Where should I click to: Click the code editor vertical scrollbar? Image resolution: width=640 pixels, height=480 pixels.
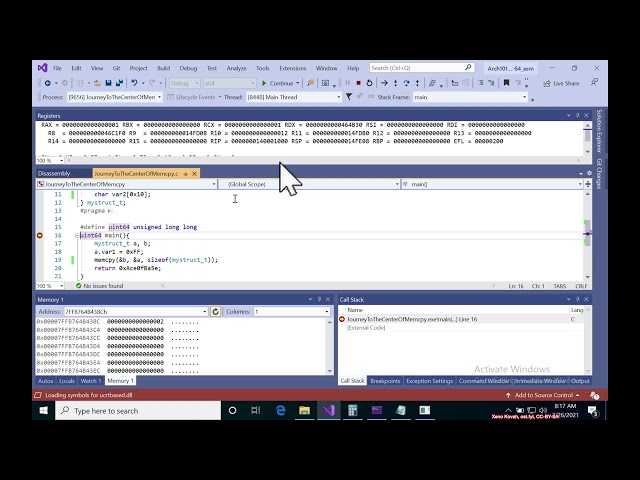point(587,236)
